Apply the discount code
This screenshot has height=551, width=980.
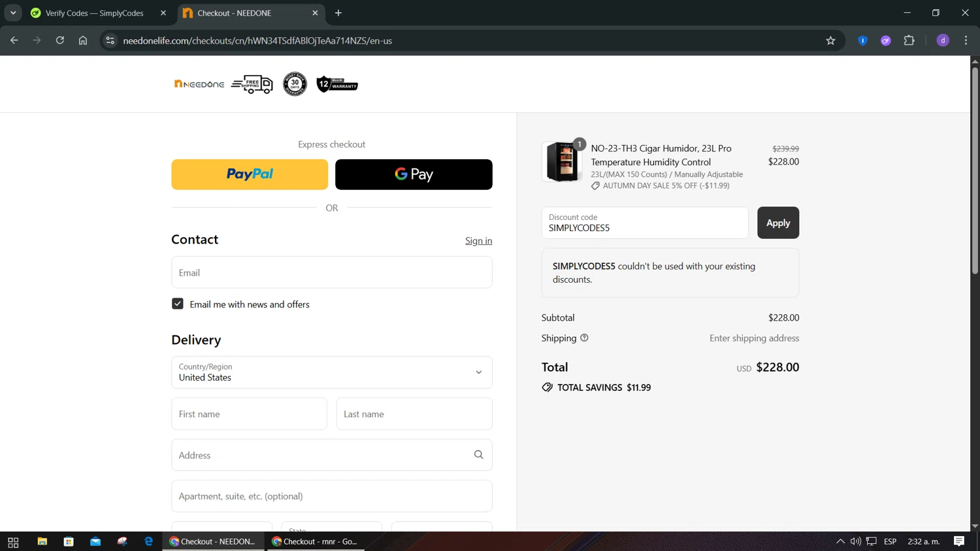pos(778,223)
